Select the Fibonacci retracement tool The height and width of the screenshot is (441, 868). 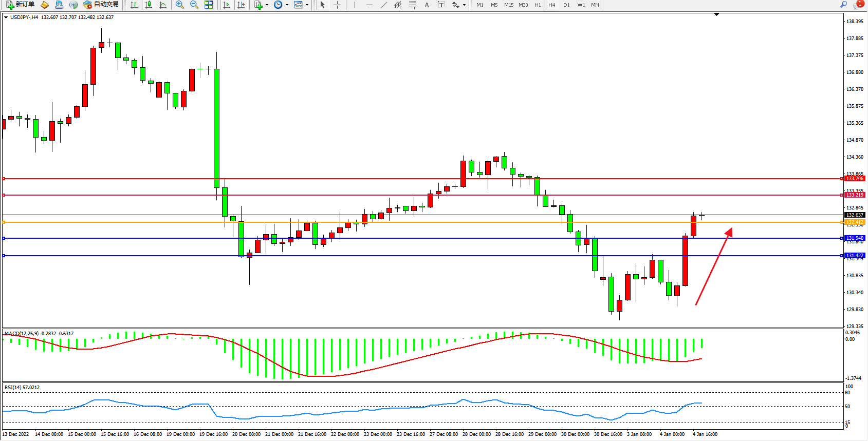pyautogui.click(x=413, y=5)
